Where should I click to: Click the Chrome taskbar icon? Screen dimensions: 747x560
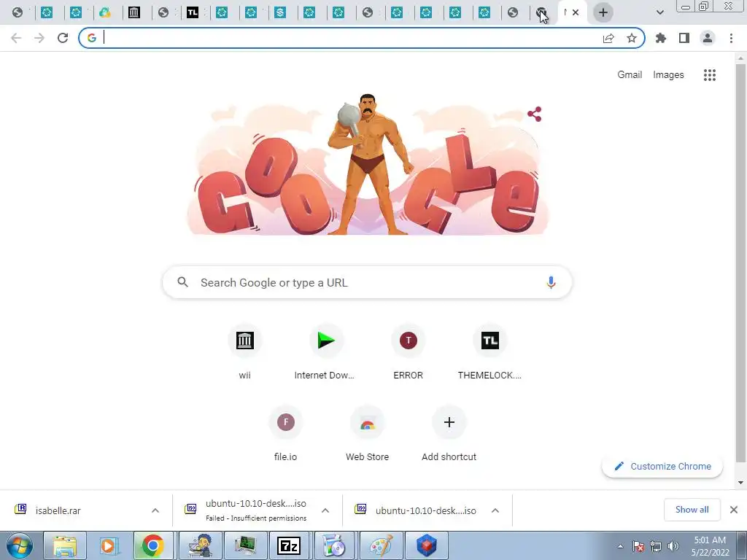point(153,545)
